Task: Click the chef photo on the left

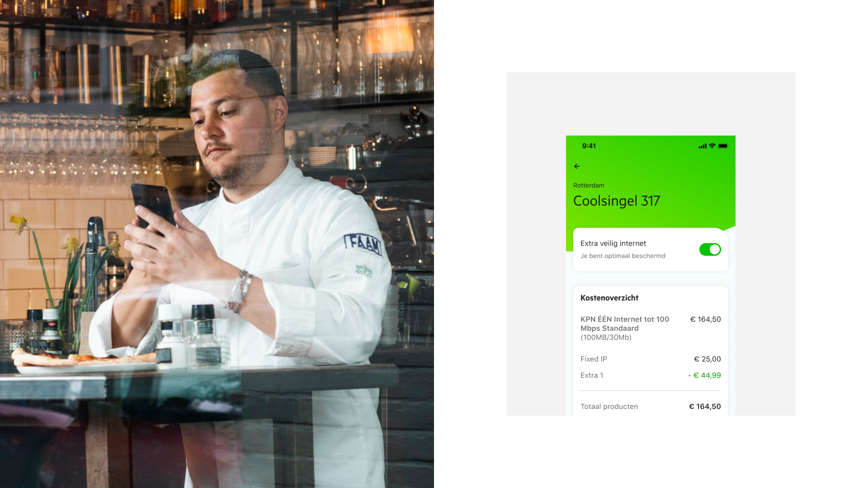Action: (217, 244)
